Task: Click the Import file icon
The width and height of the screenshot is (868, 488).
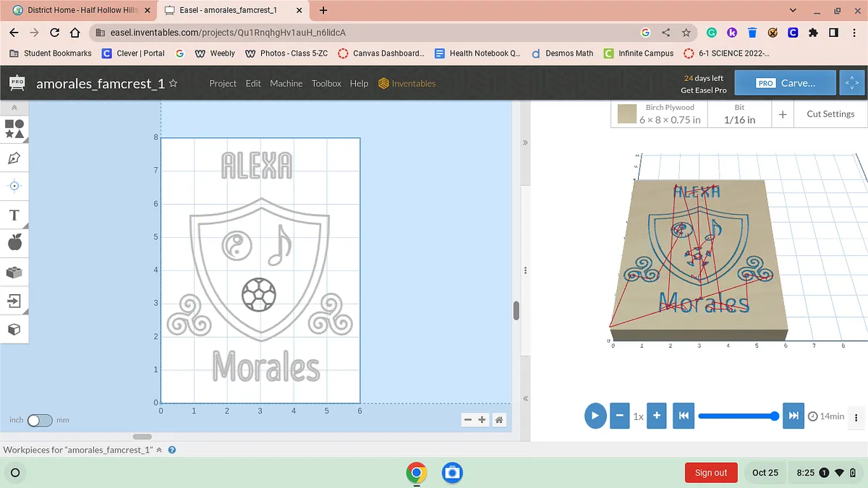Action: coord(14,301)
